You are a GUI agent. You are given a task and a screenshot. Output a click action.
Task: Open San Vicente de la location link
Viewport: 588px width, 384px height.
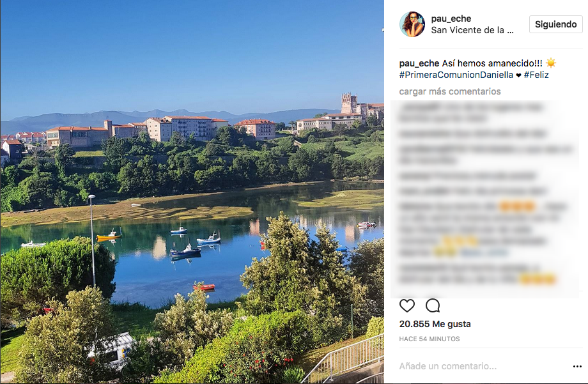(472, 31)
